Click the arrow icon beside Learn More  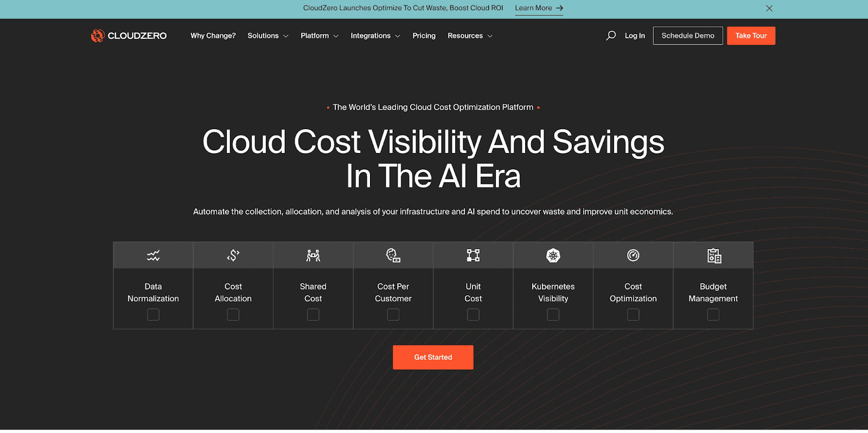(x=560, y=8)
